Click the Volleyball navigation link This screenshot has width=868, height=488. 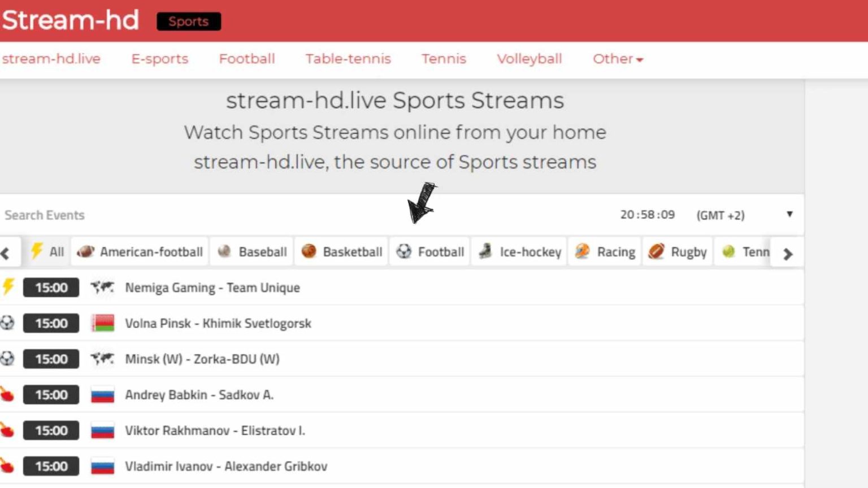tap(529, 59)
